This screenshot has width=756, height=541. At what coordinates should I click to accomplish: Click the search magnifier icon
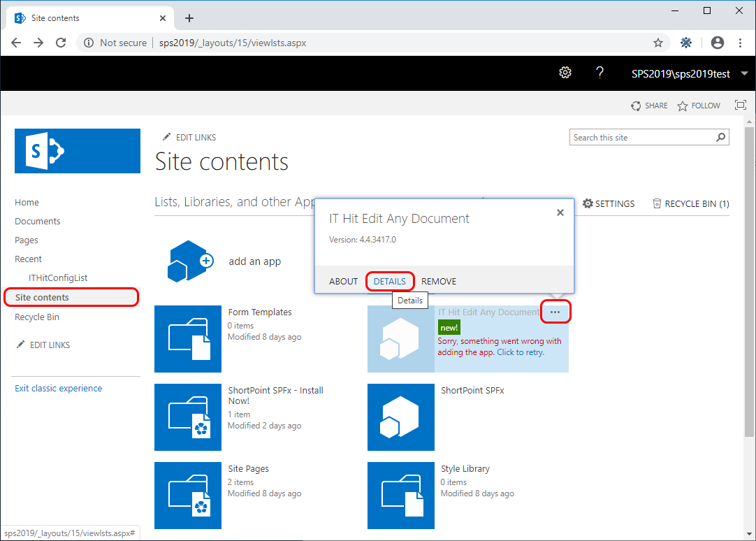(720, 138)
